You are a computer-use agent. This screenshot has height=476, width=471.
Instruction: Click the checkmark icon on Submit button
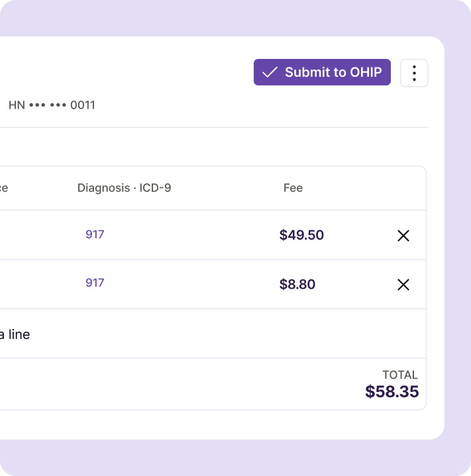point(270,72)
